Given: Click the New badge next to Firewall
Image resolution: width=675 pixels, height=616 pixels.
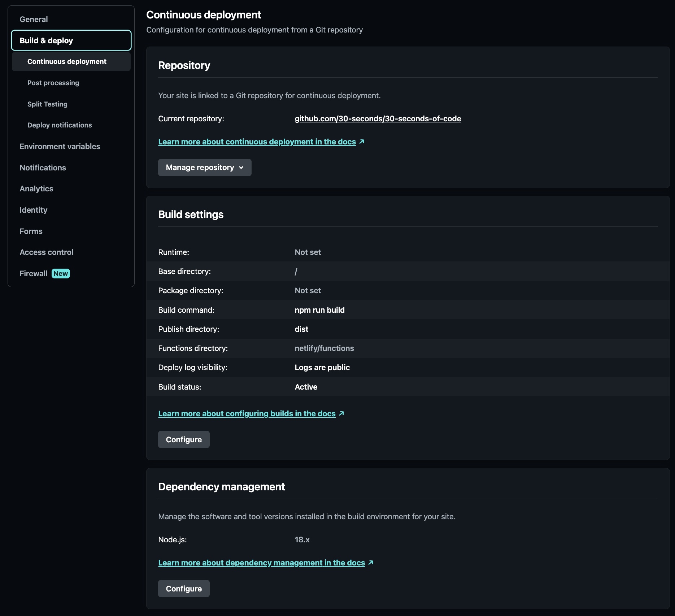Looking at the screenshot, I should [60, 273].
